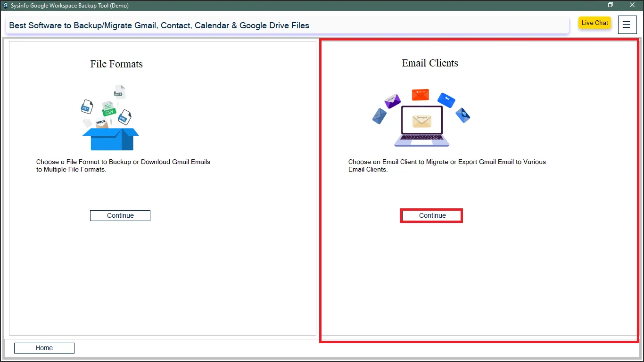Go back using the Home button
The height and width of the screenshot is (362, 644).
[x=44, y=348]
